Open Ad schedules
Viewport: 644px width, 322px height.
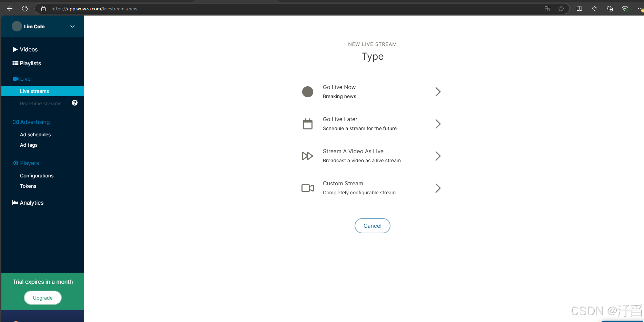(x=35, y=135)
